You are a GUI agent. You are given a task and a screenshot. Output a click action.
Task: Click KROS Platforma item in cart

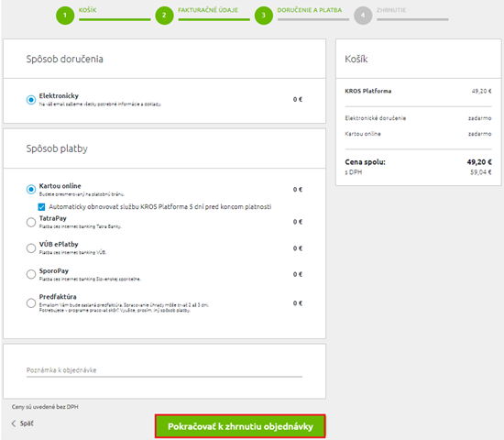click(368, 91)
